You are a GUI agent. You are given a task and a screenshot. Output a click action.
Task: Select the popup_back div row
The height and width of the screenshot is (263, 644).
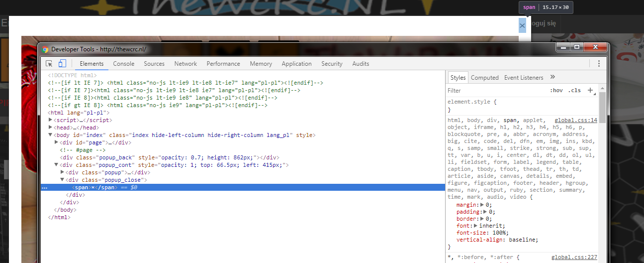pos(243,157)
